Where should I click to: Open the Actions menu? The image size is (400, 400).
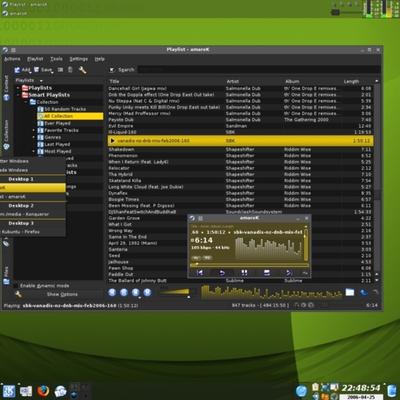point(12,59)
